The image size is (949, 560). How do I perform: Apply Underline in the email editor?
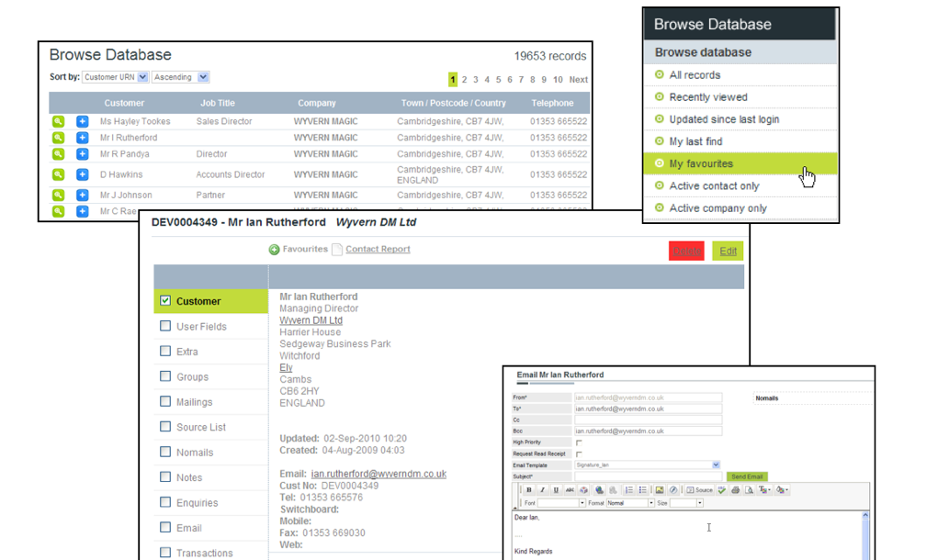[x=556, y=490]
